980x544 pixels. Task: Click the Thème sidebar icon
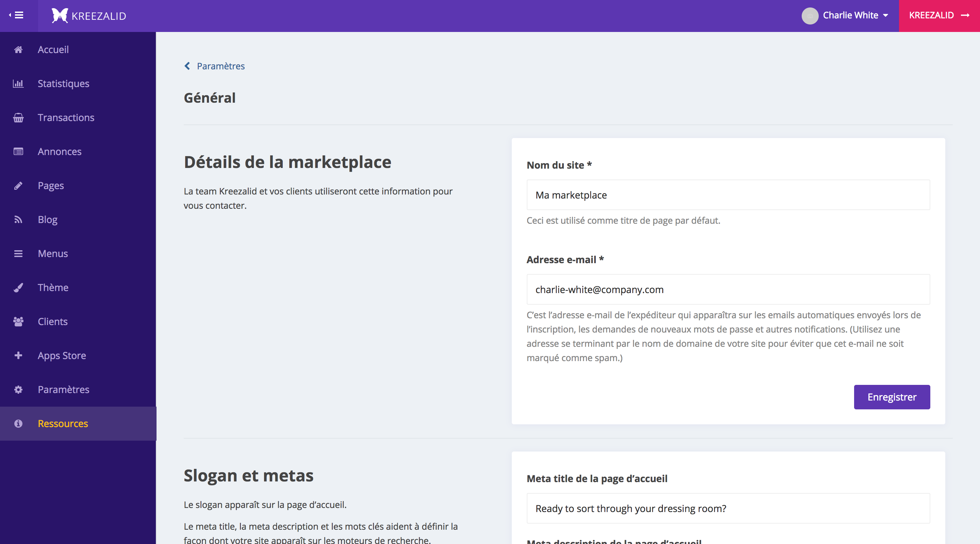[x=18, y=287]
